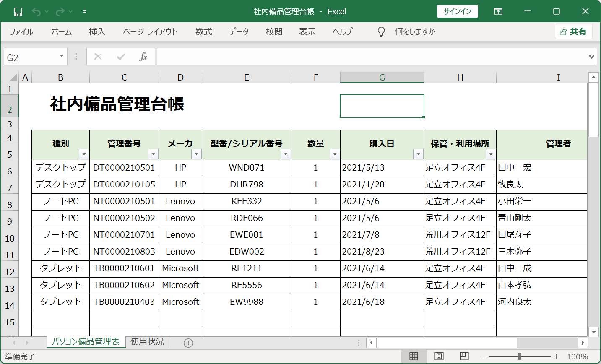The width and height of the screenshot is (601, 364).
Task: Click the lightbulb Tell Me icon
Action: point(381,32)
